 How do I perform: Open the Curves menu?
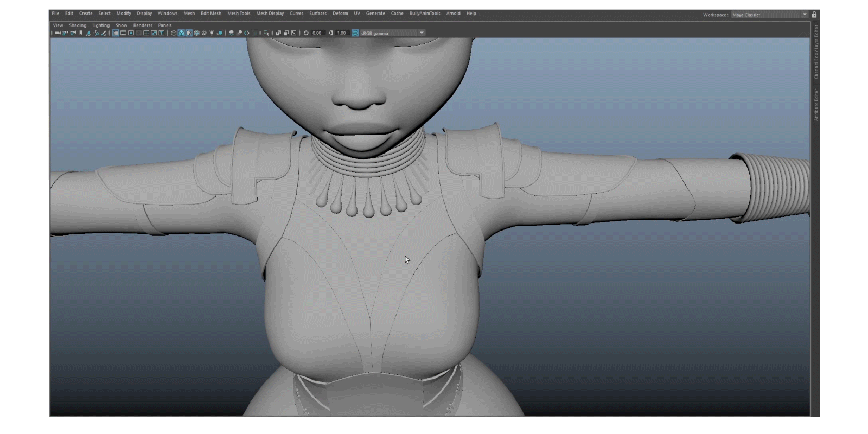[x=297, y=14]
